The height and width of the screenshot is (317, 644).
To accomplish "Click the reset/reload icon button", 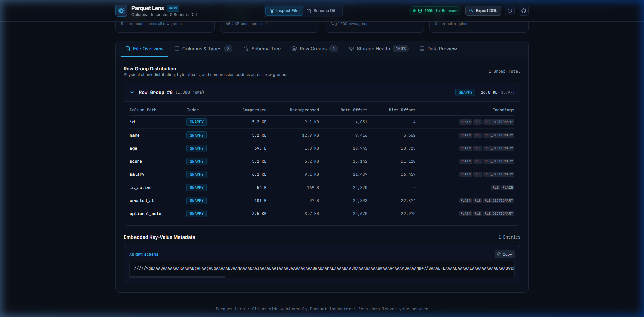I will (510, 11).
